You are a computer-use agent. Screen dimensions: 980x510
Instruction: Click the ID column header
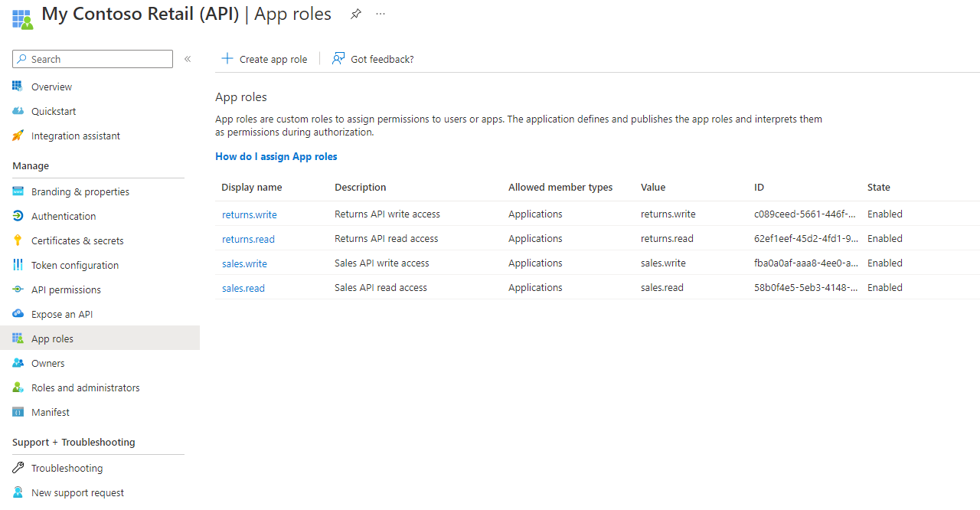coord(759,187)
